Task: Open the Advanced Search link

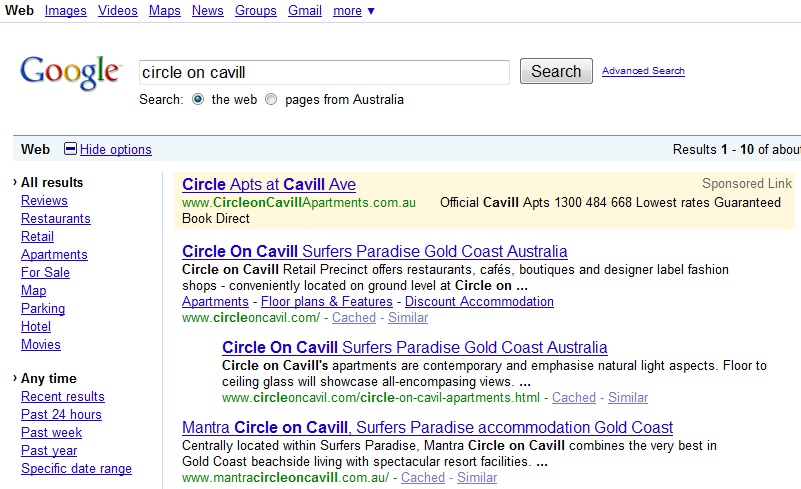Action: tap(643, 71)
